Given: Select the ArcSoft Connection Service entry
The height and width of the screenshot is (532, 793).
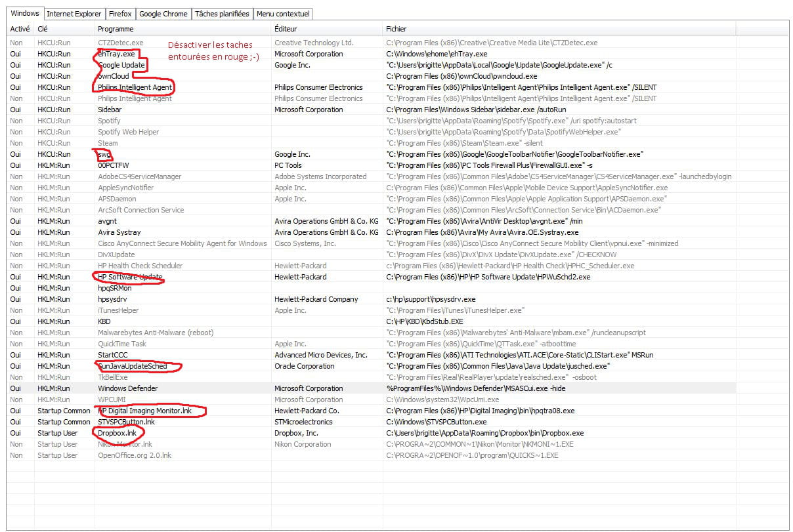Looking at the screenshot, I should pos(140,210).
